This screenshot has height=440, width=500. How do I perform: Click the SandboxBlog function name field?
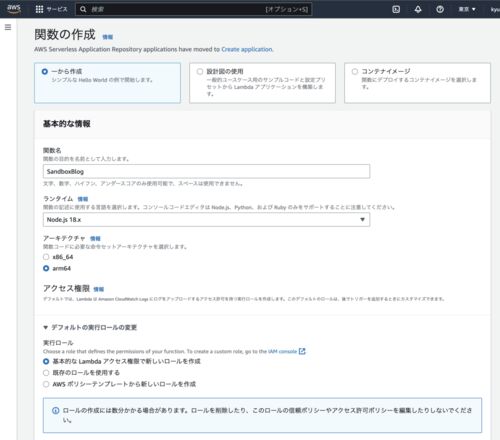point(206,171)
